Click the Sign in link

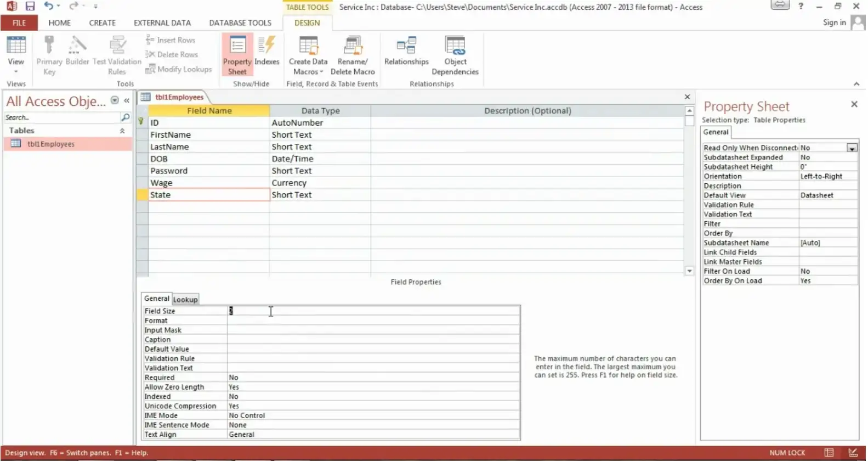[834, 23]
